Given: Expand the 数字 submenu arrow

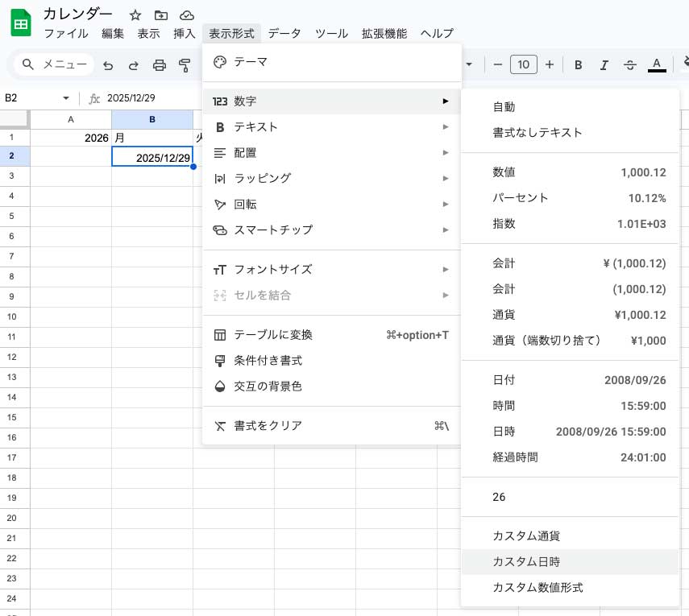Looking at the screenshot, I should (x=446, y=102).
